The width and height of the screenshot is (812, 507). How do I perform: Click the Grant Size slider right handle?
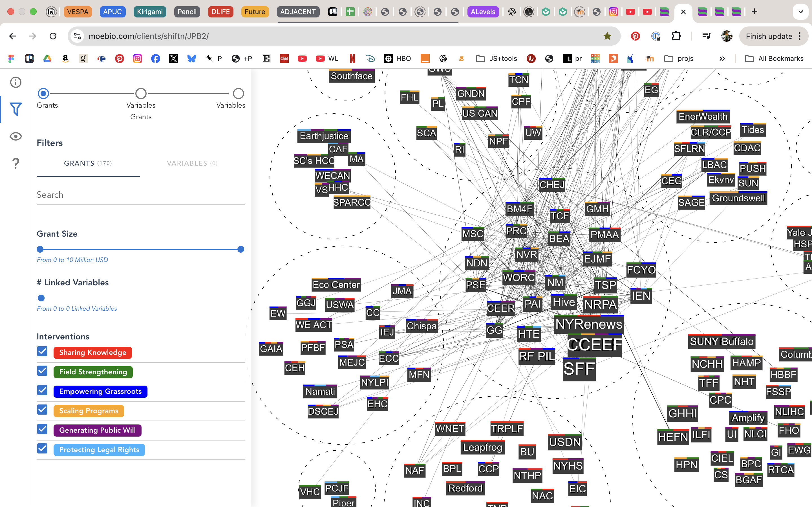(240, 249)
